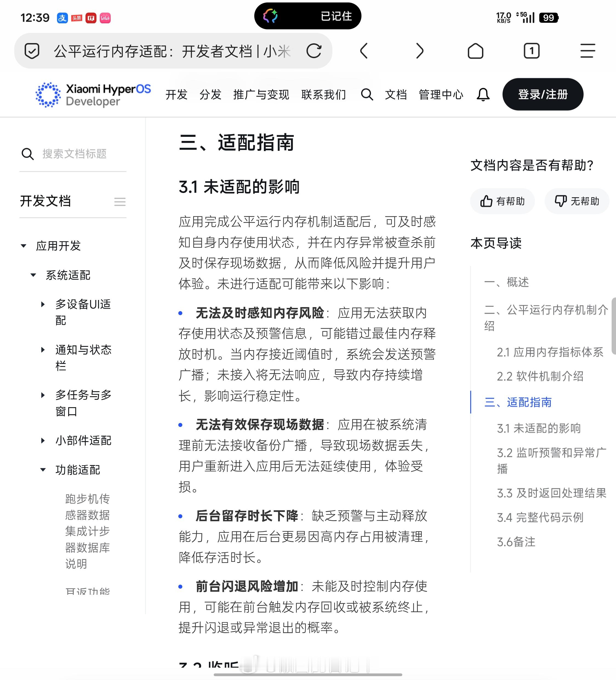Collapse the 应用开发 tree node

point(24,246)
